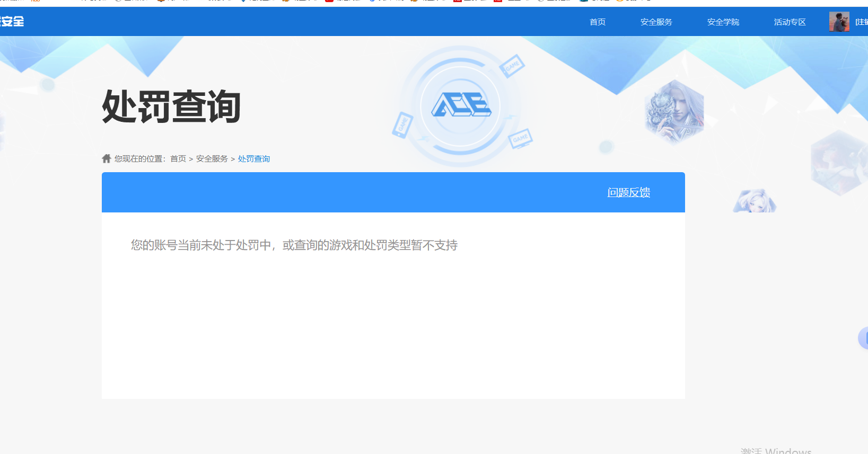Open the 安全服务 navigation menu
Screen dimensions: 868x454
tap(656, 22)
